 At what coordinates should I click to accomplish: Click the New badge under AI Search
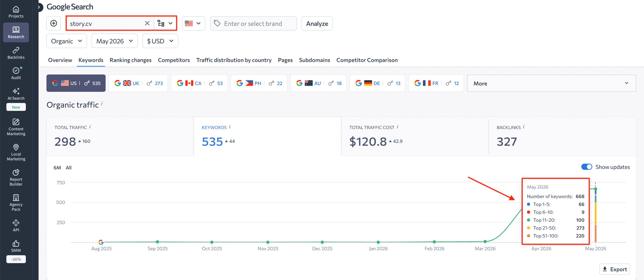pos(16,107)
